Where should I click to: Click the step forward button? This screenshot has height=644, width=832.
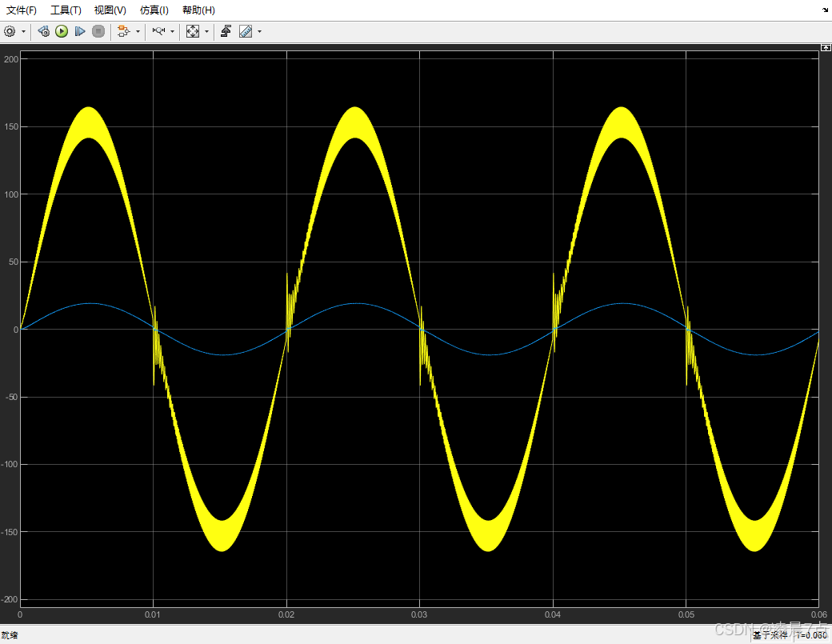coord(79,32)
